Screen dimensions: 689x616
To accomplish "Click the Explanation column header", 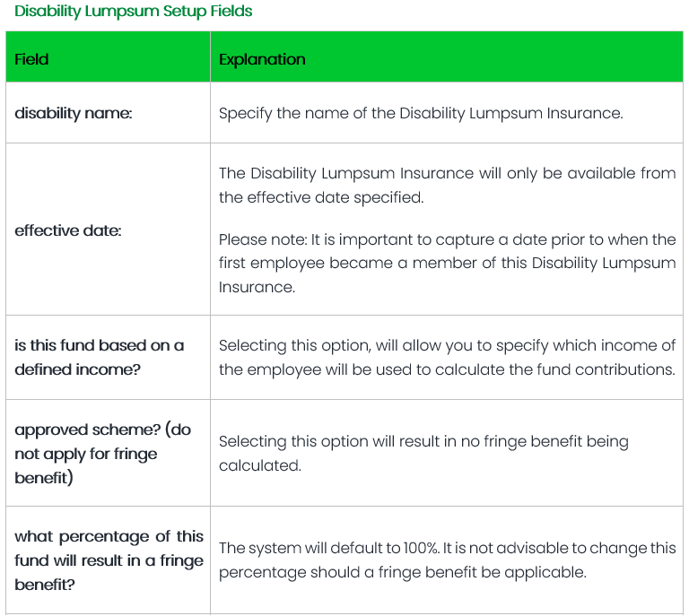I will pos(262,59).
